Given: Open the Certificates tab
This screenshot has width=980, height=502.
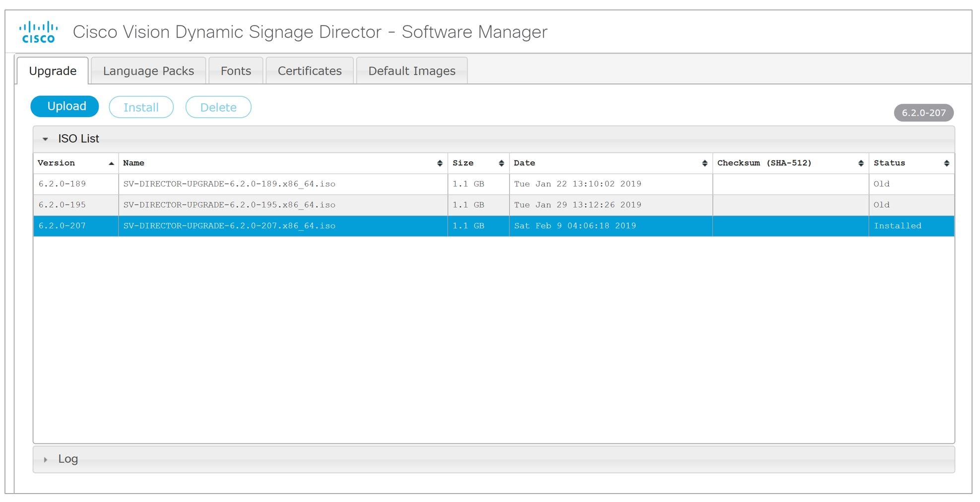Looking at the screenshot, I should coord(309,71).
